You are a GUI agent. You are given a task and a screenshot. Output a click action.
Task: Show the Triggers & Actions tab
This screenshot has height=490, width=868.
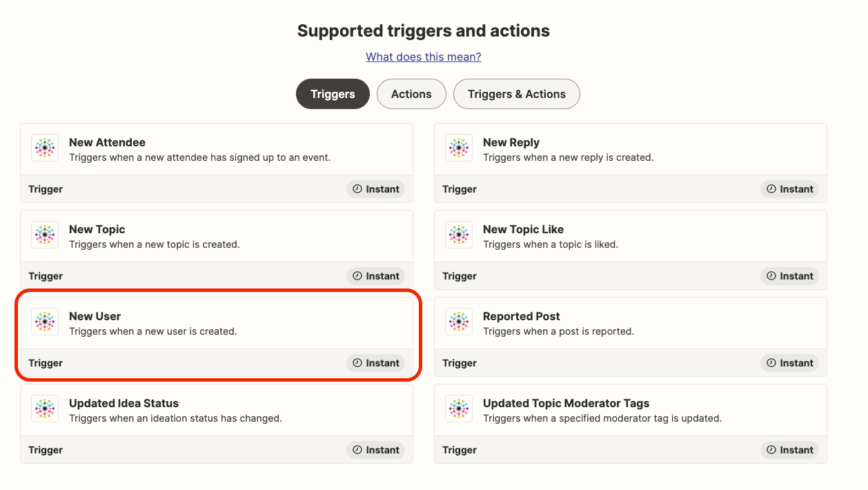517,94
